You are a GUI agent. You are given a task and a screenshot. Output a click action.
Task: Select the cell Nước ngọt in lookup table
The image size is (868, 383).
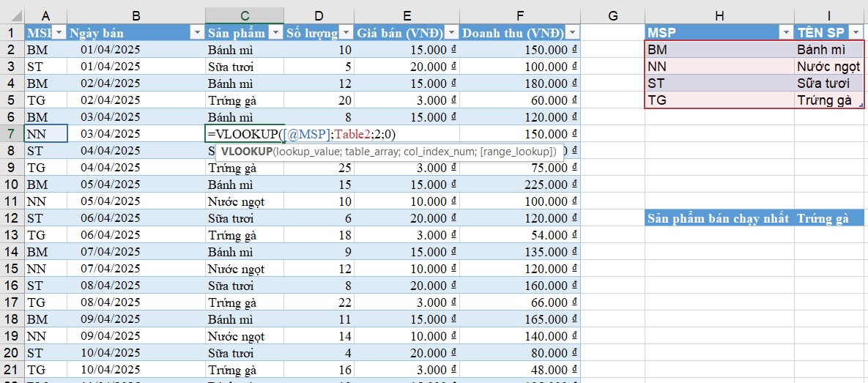[829, 67]
